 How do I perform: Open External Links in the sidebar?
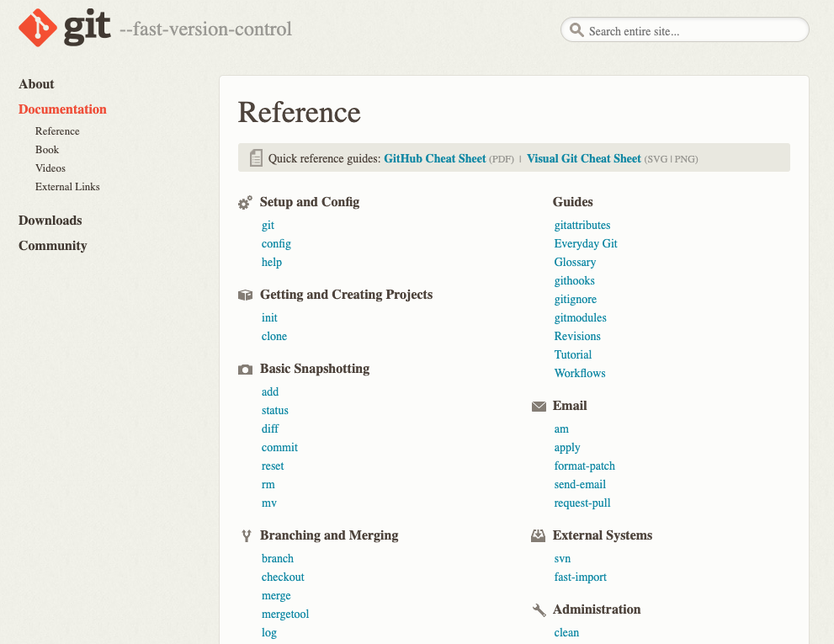pos(67,187)
